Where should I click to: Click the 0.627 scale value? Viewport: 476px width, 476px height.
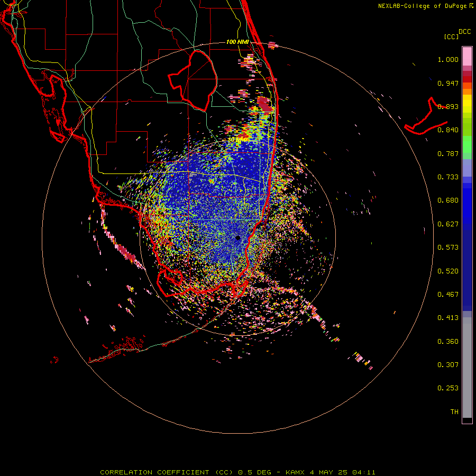tap(448, 224)
